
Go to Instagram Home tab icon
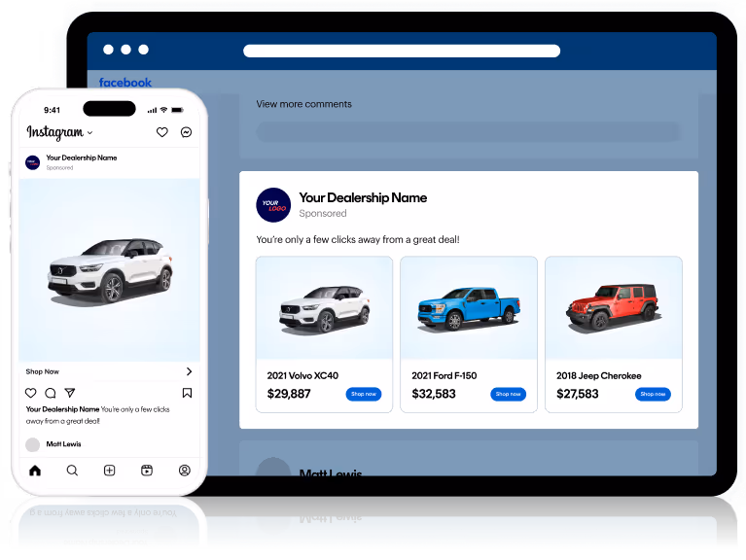click(35, 471)
